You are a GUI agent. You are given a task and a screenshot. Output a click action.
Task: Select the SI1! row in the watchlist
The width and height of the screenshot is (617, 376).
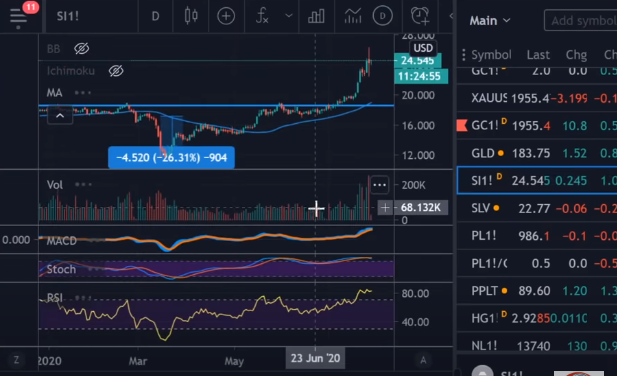[x=537, y=181]
